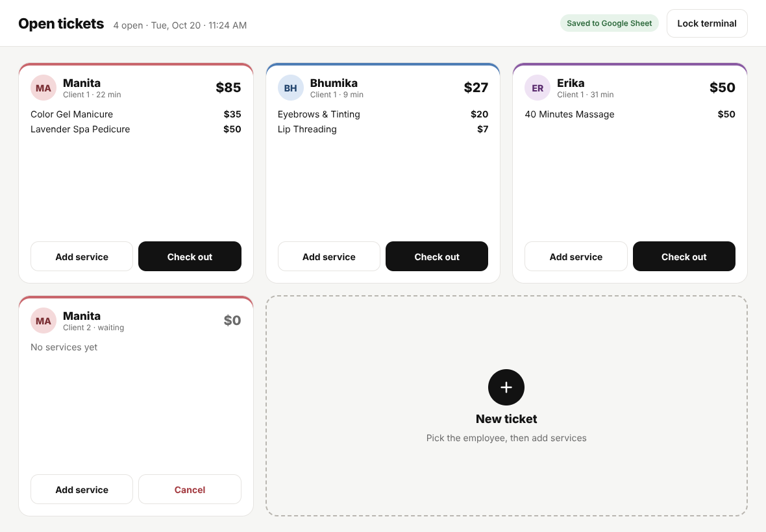This screenshot has width=766, height=532.
Task: Add service to Manita's waiting Client 2 ticket
Action: click(x=82, y=489)
